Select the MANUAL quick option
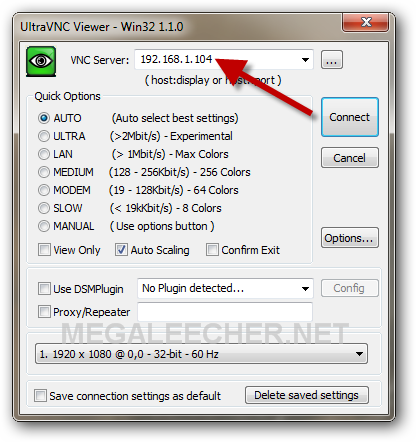Viewport: 416px width, 442px height. pyautogui.click(x=44, y=226)
